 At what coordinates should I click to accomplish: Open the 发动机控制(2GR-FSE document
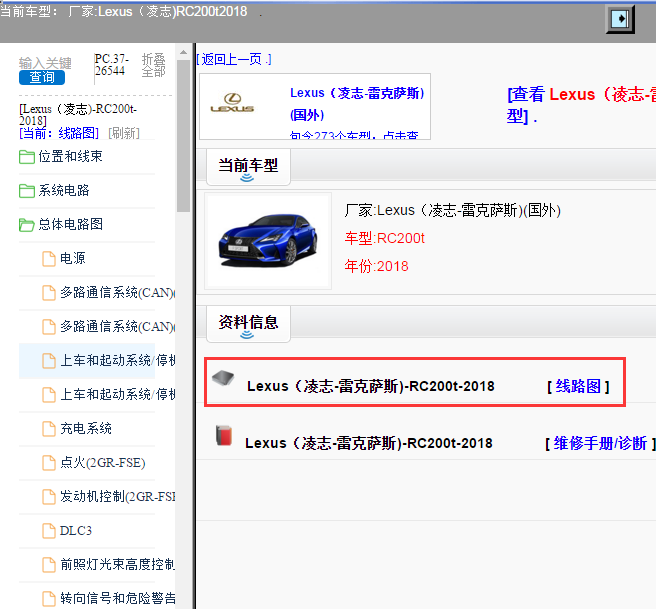118,496
